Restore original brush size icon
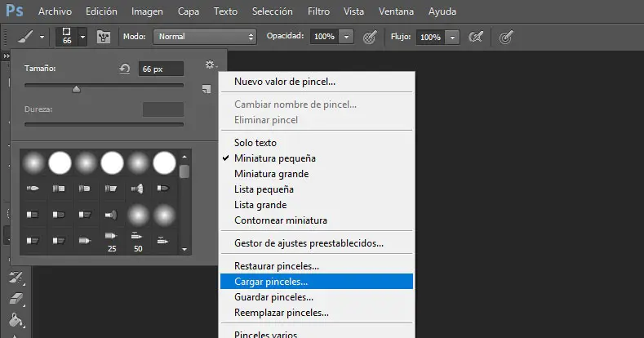Image resolution: width=644 pixels, height=338 pixels. 125,69
